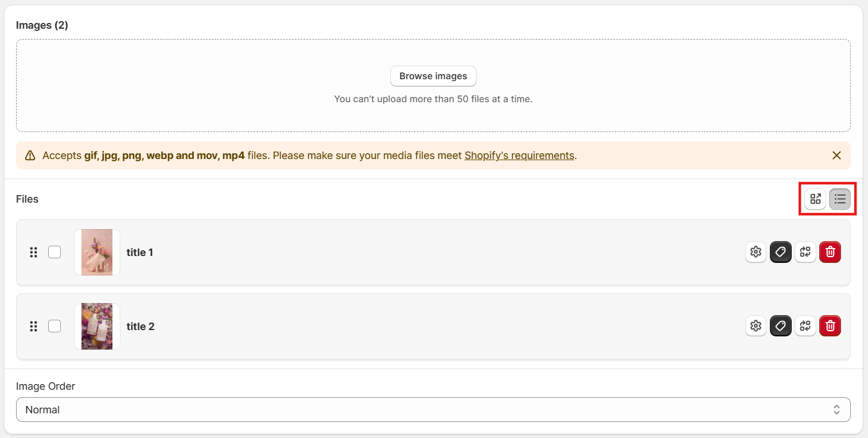Viewport: 868px width, 438px height.
Task: Click the Browse images button
Action: [433, 76]
